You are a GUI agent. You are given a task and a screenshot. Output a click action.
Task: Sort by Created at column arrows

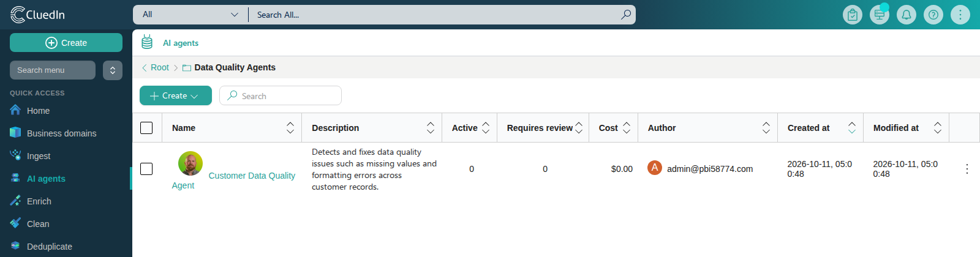click(852, 128)
